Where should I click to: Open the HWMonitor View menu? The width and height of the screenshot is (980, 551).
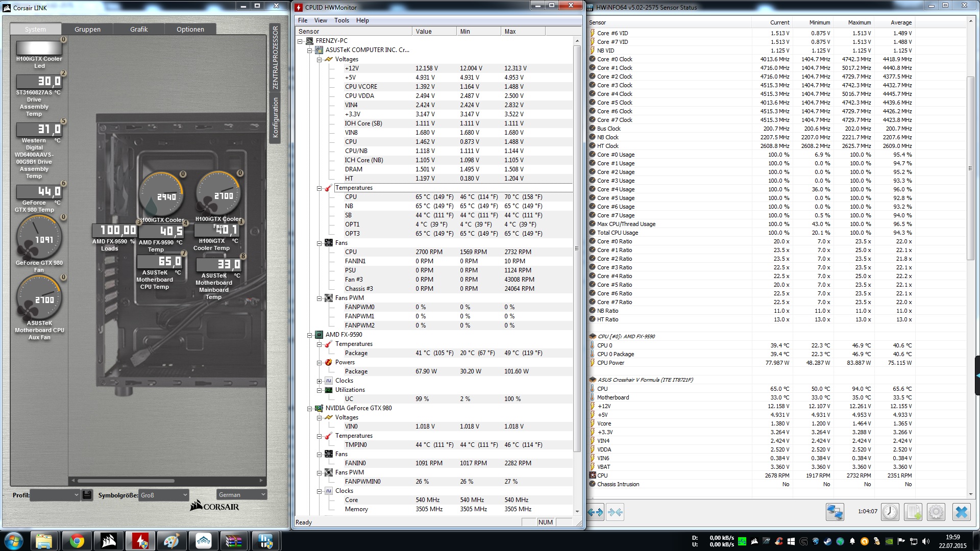coord(321,20)
